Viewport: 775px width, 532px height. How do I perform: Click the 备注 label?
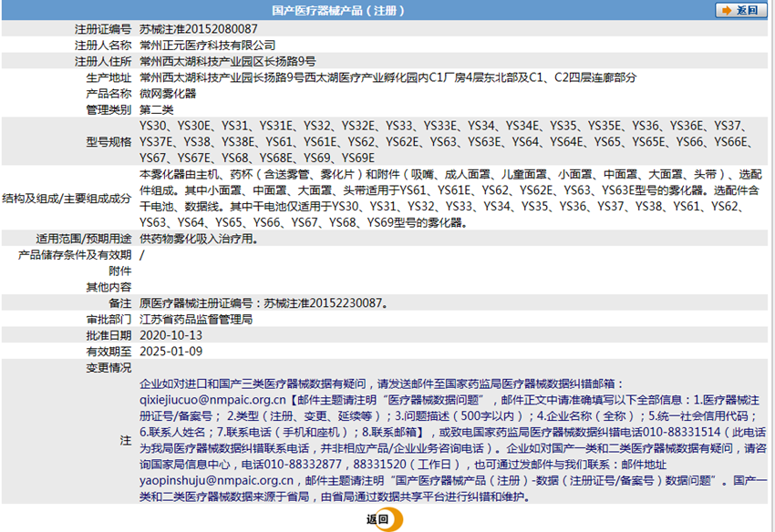(x=120, y=302)
